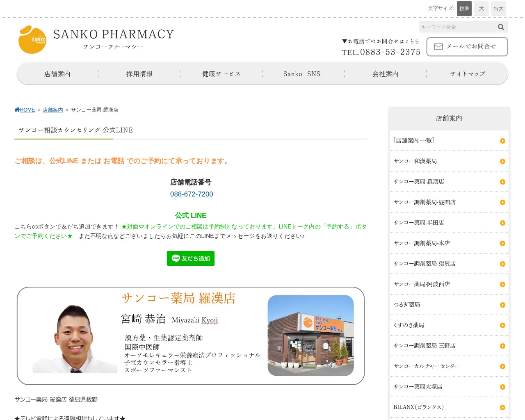Open サンコー調剤薬局-三野店 in the sidebar
525x420 pixels.
(449, 346)
